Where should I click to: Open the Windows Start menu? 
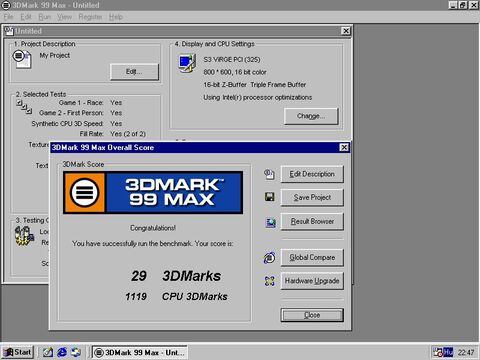tap(18, 352)
